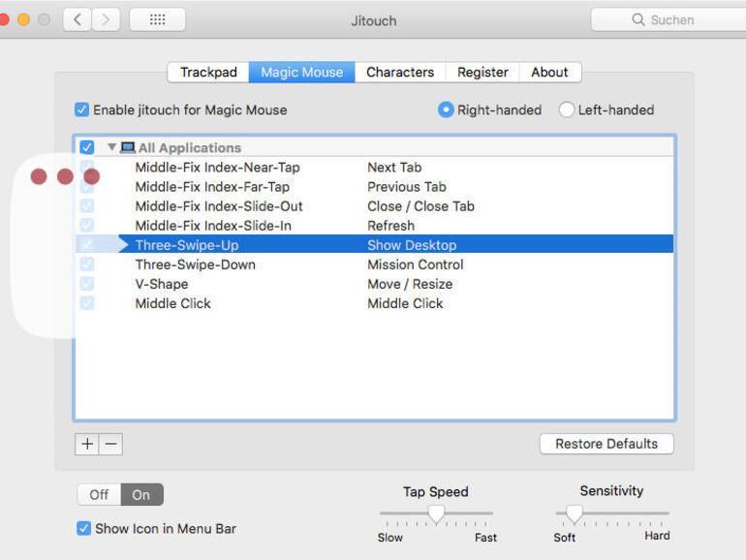The height and width of the screenshot is (560, 746).
Task: Toggle checkbox for Middle Click gesture
Action: pos(87,303)
